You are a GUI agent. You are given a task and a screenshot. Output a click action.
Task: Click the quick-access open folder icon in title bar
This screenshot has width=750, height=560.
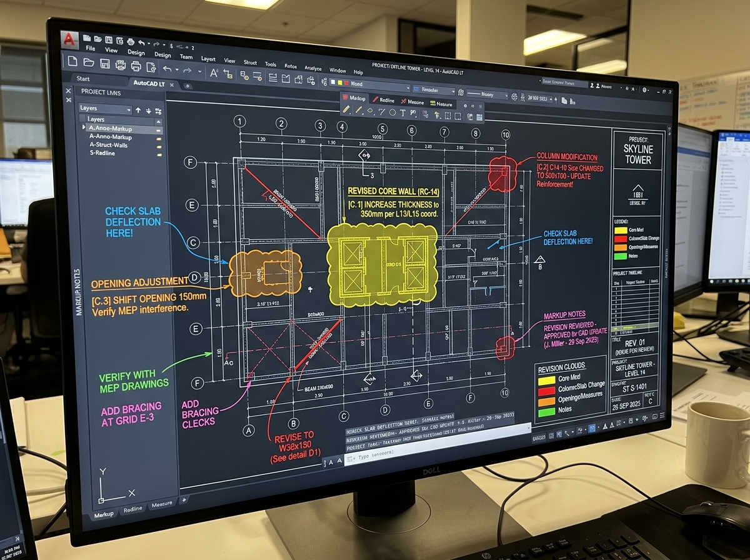pyautogui.click(x=97, y=38)
